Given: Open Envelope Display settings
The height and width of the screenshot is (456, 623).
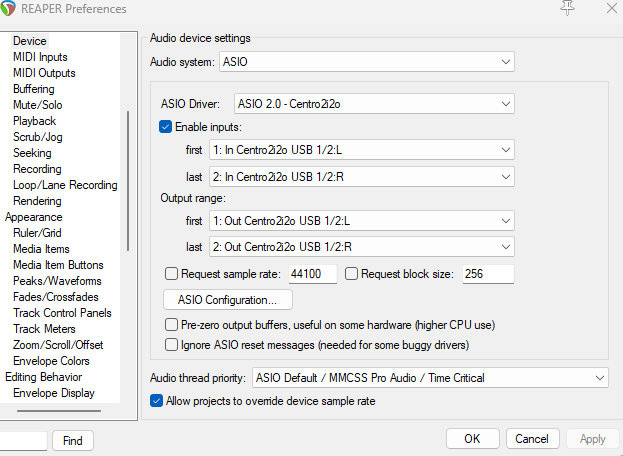Looking at the screenshot, I should (54, 393).
